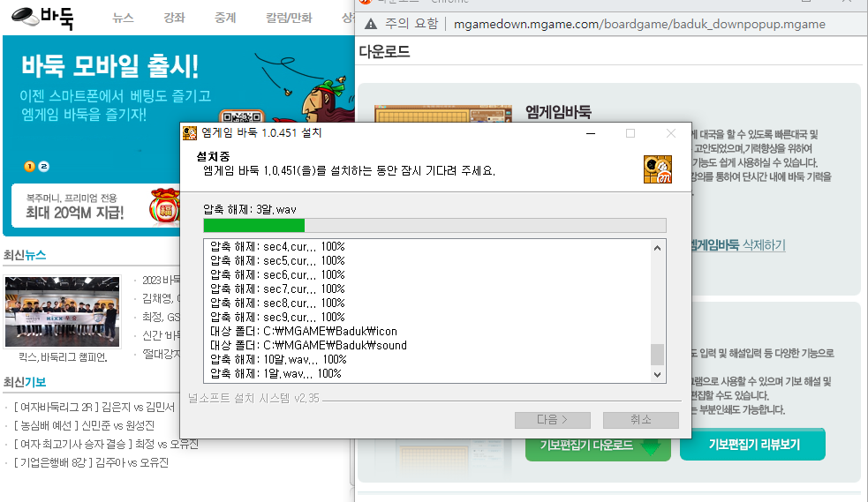Open the 칼럼/만화 menu item
The width and height of the screenshot is (868, 502).
(x=289, y=18)
